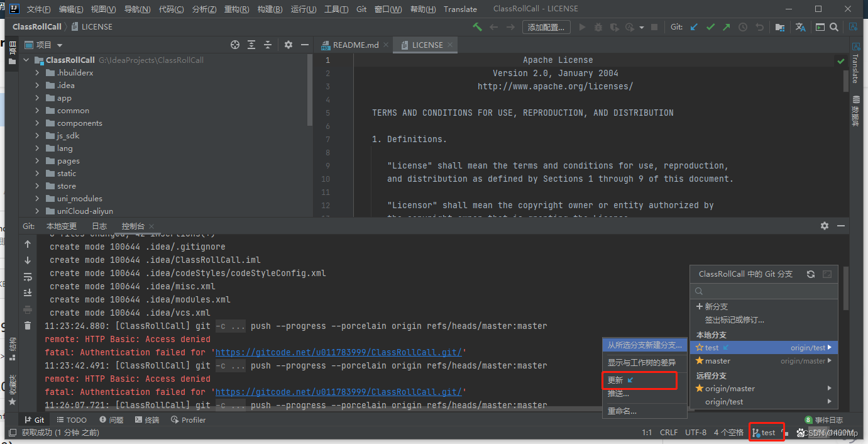Toggle soft-wrap icon in Git console

(28, 277)
